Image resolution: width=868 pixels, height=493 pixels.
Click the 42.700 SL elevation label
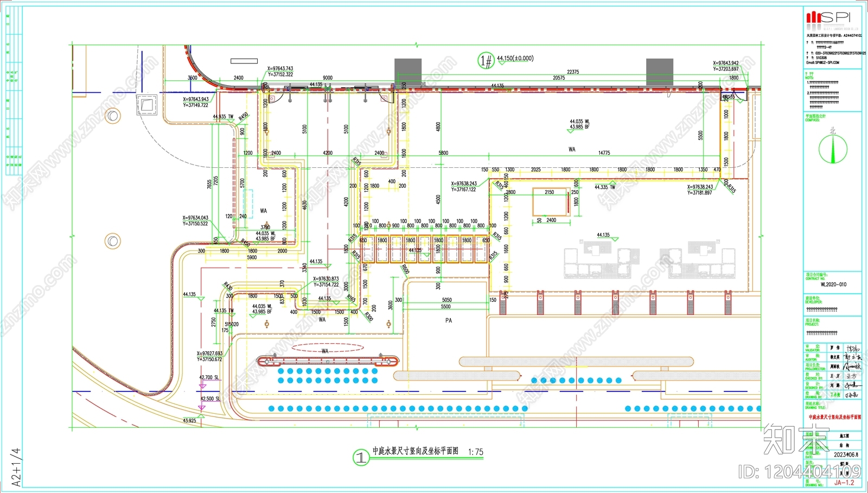click(209, 377)
